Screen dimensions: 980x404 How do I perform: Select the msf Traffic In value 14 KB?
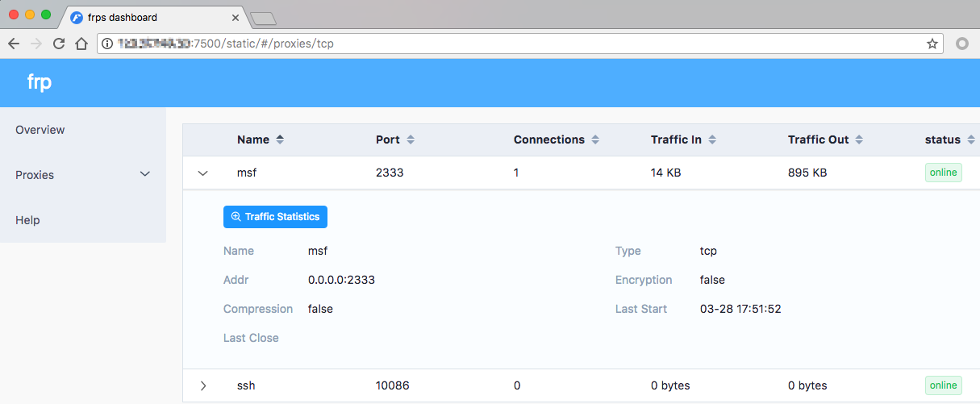click(666, 173)
